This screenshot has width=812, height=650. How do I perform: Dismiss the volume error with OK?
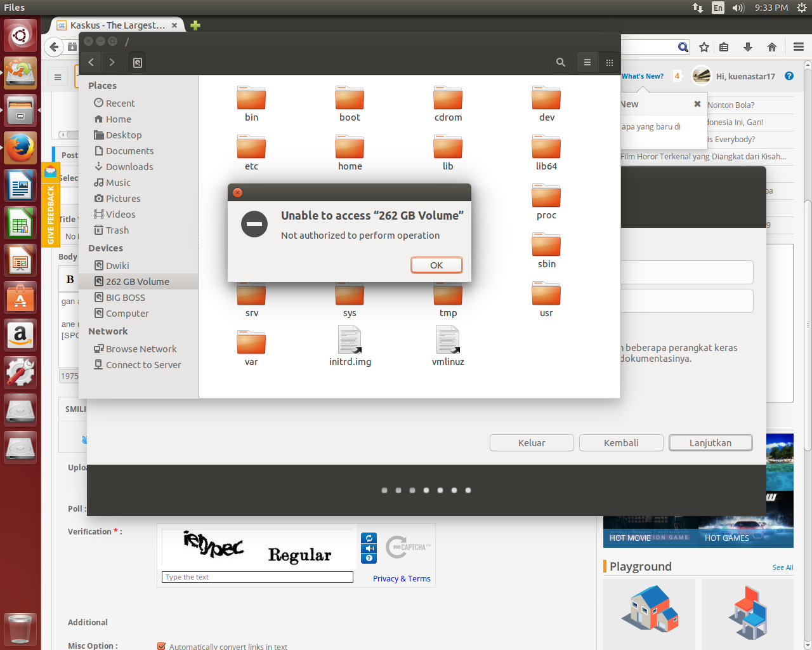click(436, 265)
